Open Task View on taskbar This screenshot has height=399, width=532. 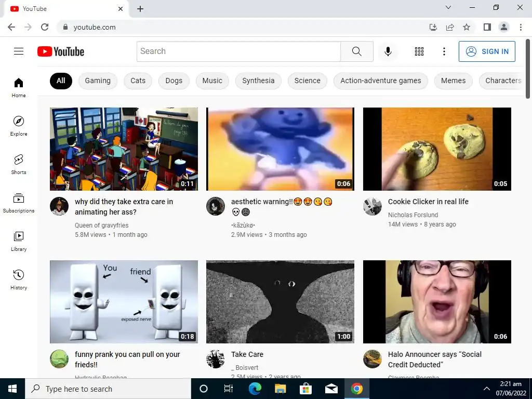tap(229, 389)
